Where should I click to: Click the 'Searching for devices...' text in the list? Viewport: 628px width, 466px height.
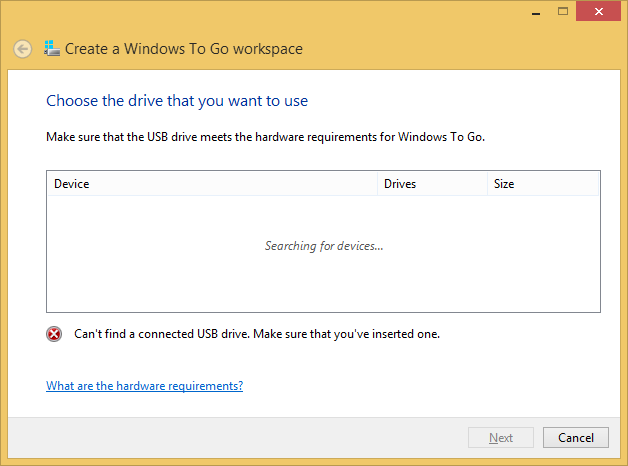(324, 246)
